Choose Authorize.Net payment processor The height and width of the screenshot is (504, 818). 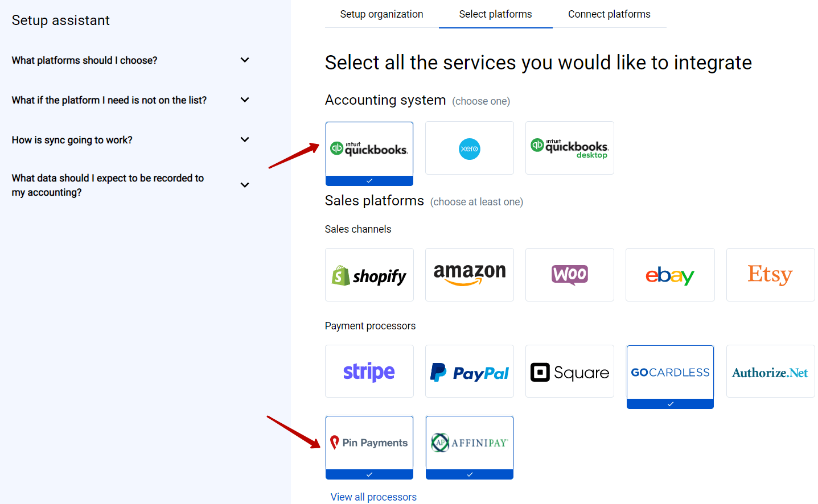tap(770, 371)
